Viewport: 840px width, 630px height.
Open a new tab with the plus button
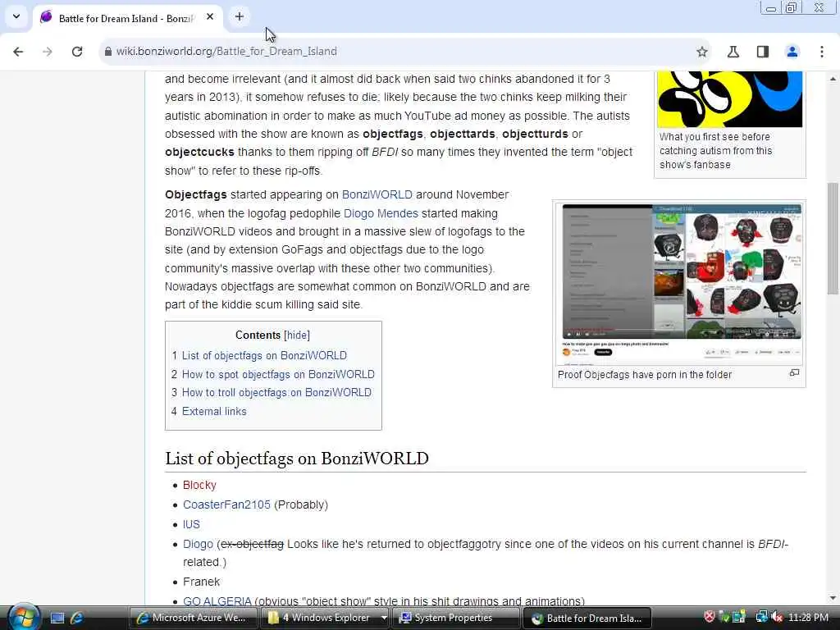pyautogui.click(x=239, y=16)
